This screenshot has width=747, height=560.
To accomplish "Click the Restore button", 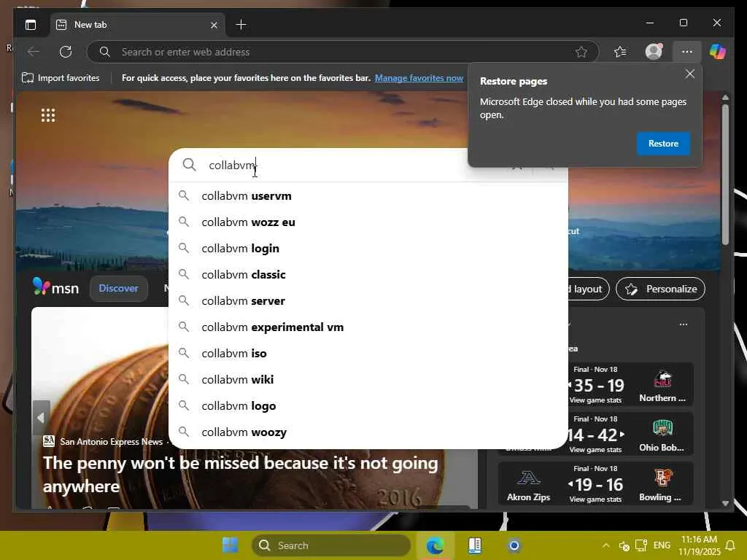I will (x=663, y=144).
